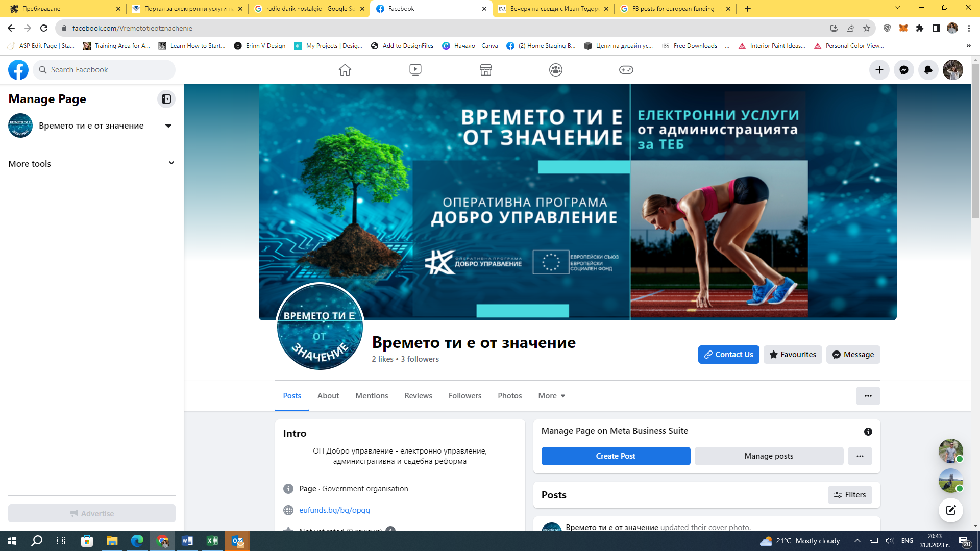This screenshot has height=551, width=980.
Task: Open Messenger from the top bar
Action: point(904,70)
